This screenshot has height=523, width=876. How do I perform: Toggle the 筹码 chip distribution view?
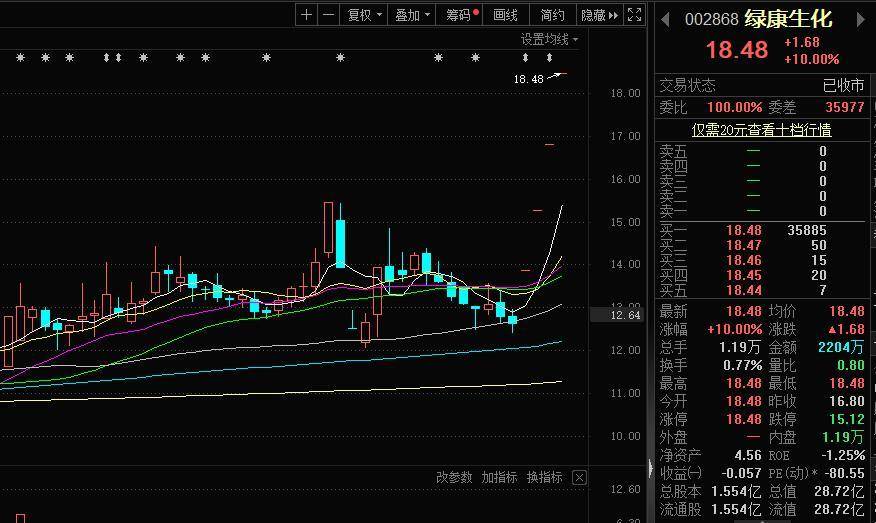coord(461,15)
